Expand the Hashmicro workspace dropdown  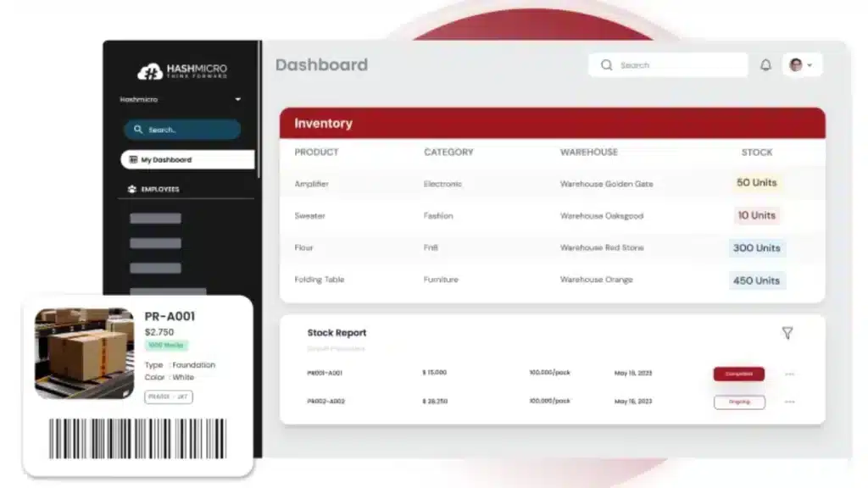pos(238,98)
